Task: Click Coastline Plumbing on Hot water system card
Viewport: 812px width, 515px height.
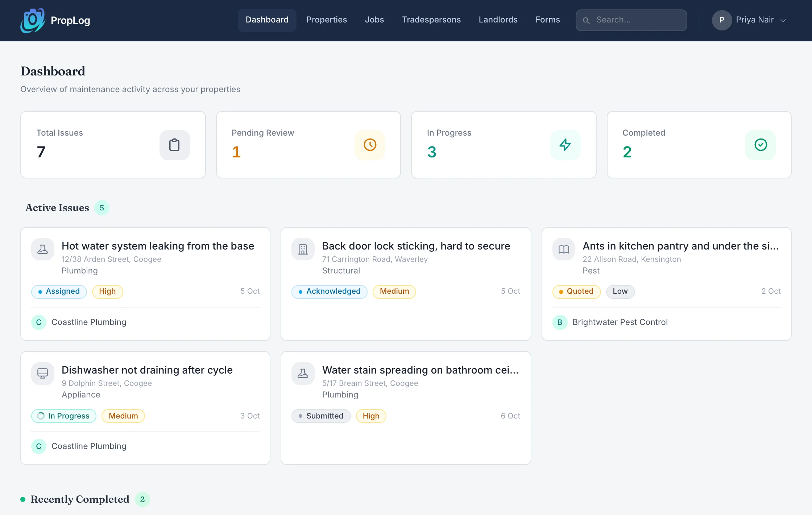Action: [x=89, y=322]
